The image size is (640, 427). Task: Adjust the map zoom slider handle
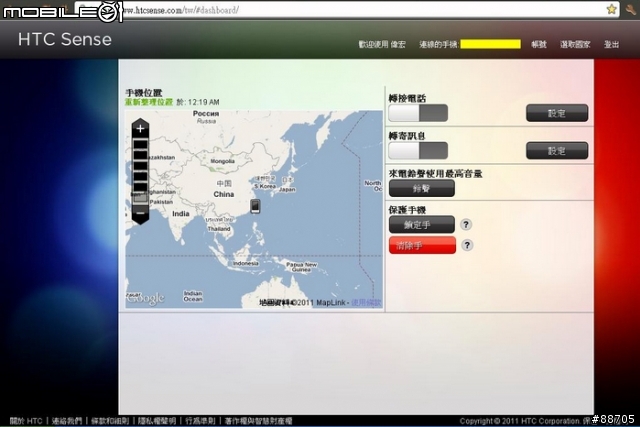140,198
